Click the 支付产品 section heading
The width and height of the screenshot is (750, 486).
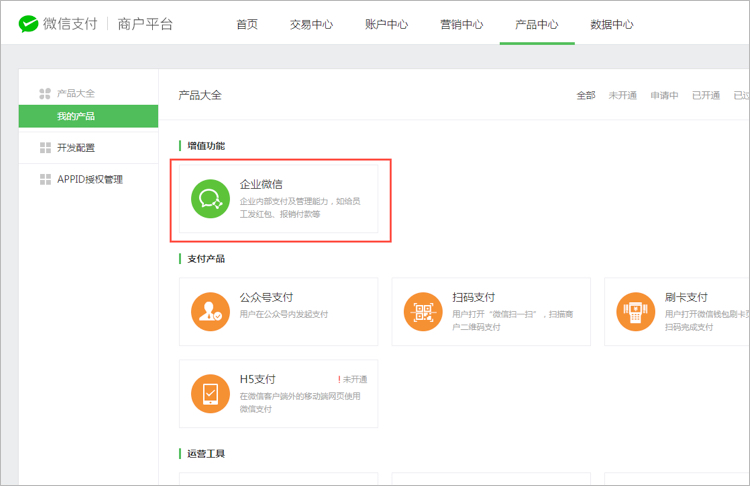[206, 259]
